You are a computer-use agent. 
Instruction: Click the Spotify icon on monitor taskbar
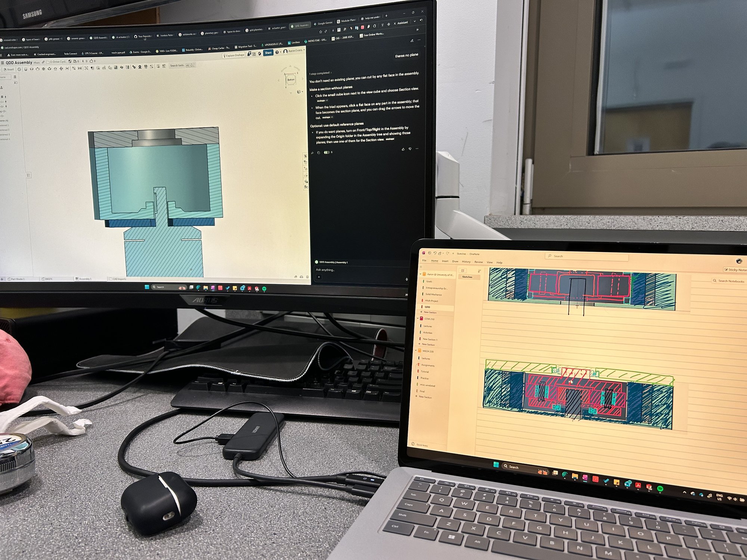pos(264,289)
